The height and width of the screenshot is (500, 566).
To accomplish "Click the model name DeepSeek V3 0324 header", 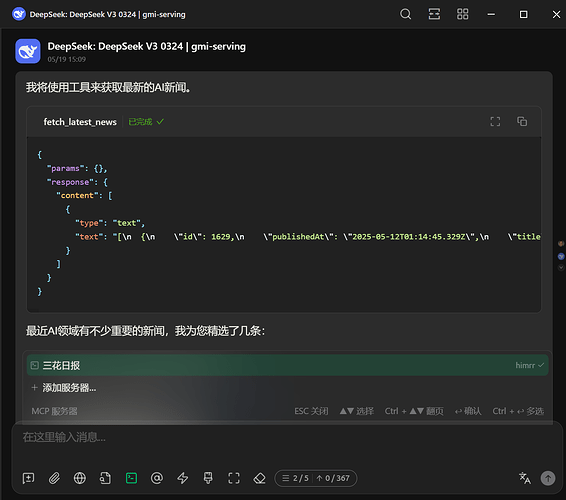I will (147, 46).
